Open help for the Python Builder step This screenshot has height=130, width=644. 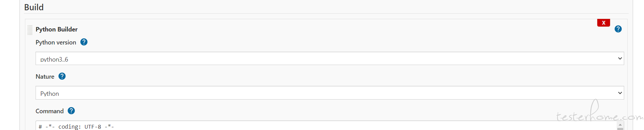[618, 29]
